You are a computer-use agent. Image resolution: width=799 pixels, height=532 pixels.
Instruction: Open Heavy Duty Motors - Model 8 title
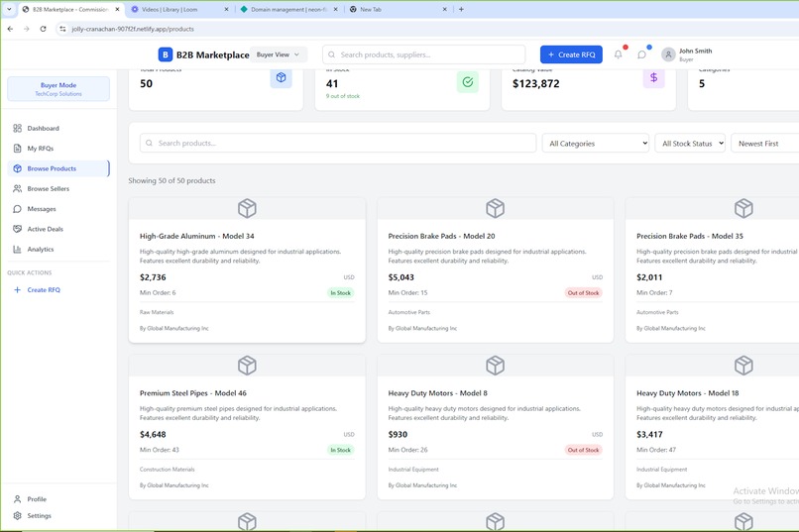[438, 393]
